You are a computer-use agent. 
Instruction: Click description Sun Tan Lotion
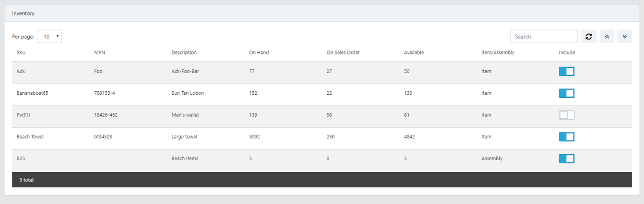coord(188,93)
